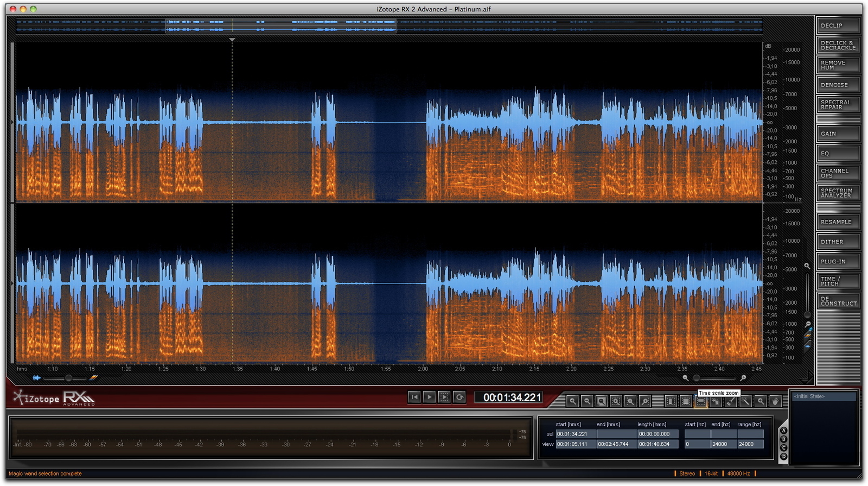Click the play selection transport button

444,397
